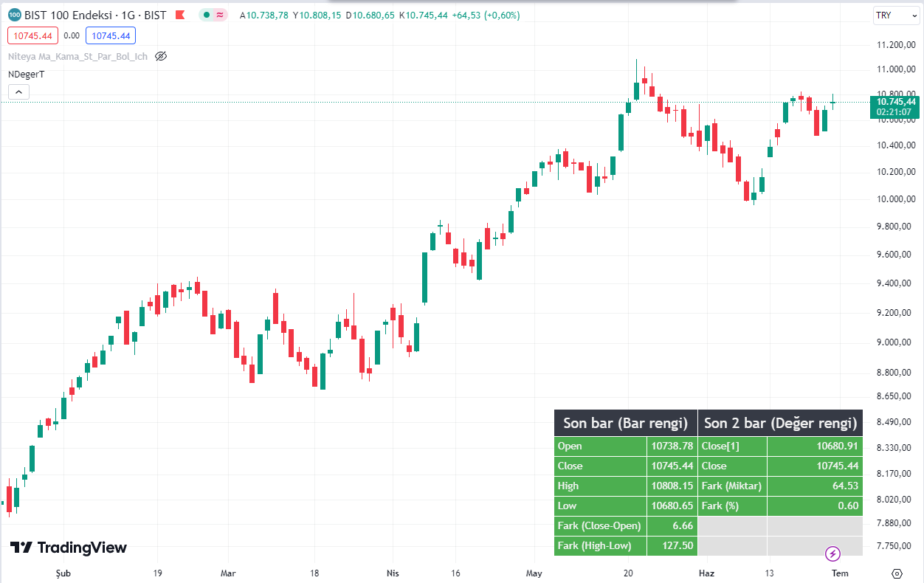Collapse the indicator legend with arrow button
The height and width of the screenshot is (583, 924).
point(18,92)
